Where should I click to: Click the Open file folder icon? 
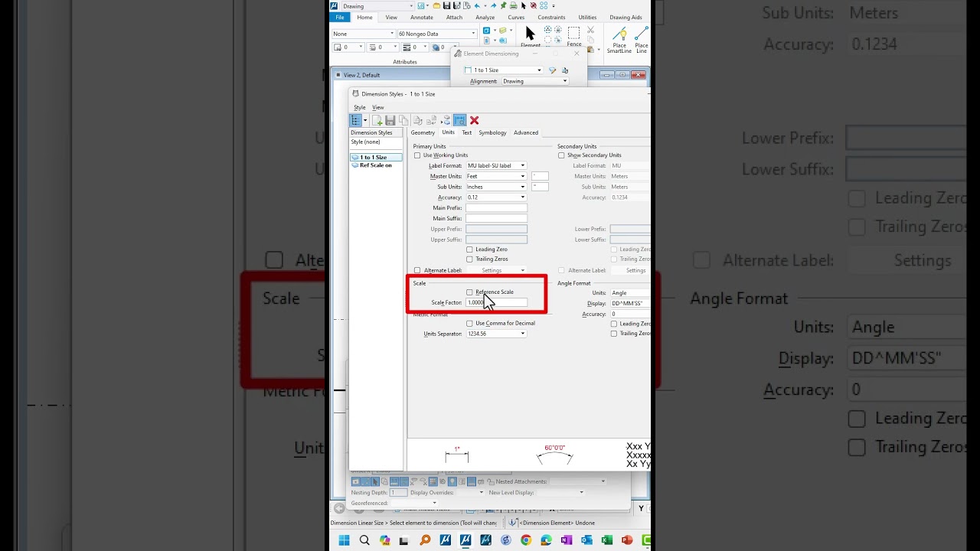tap(436, 5)
